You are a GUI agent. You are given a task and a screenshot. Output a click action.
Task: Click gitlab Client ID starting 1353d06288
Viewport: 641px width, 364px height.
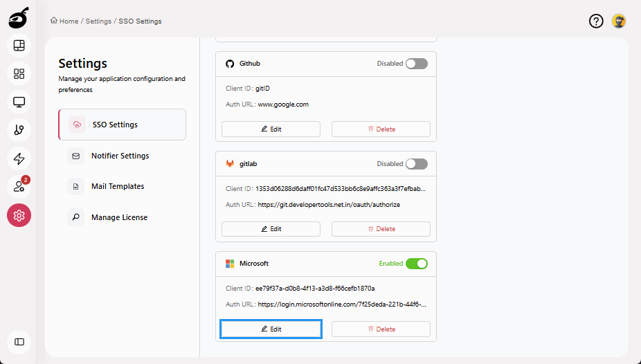click(341, 189)
